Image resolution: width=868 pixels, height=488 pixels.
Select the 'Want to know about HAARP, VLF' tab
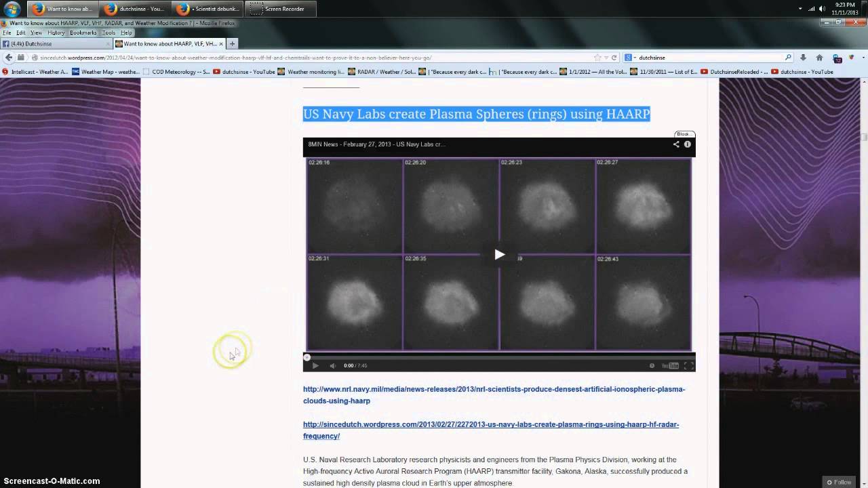170,43
